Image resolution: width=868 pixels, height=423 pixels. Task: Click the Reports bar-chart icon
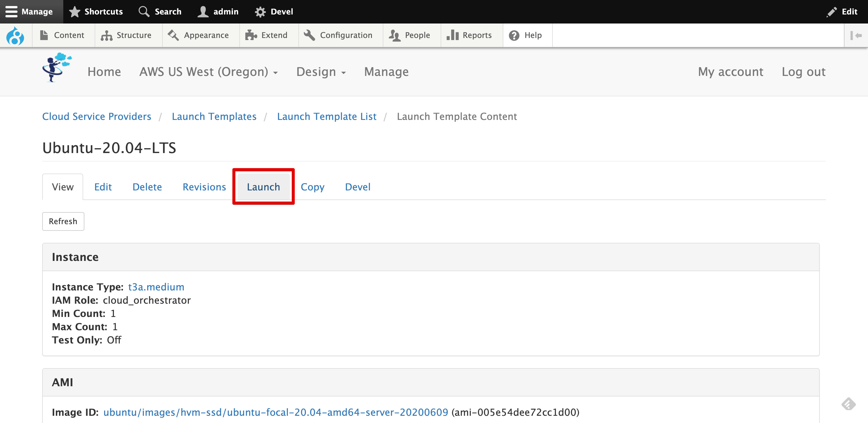453,35
